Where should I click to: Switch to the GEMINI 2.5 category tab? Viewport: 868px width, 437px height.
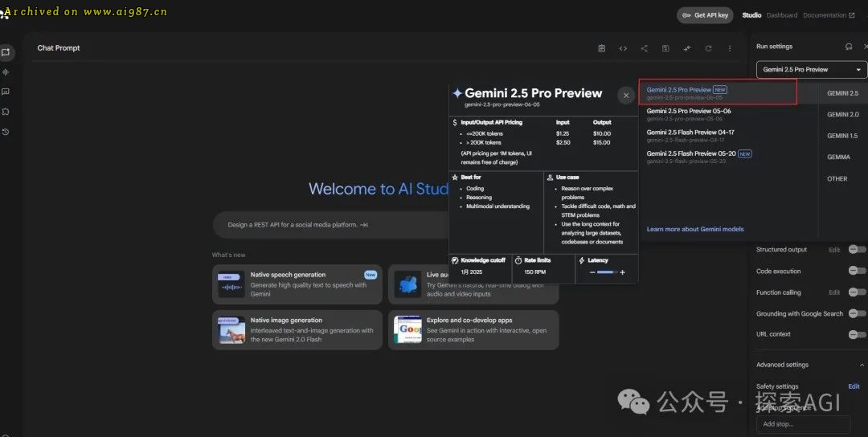(x=842, y=93)
